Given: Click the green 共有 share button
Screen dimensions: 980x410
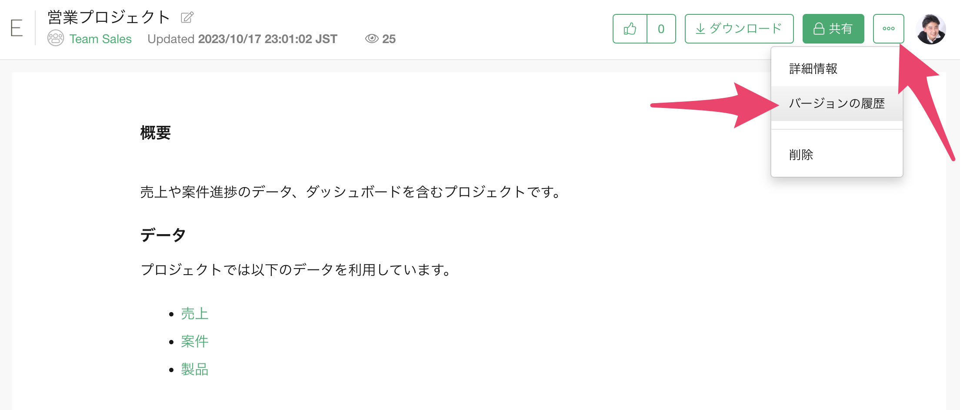Looking at the screenshot, I should pyautogui.click(x=833, y=29).
